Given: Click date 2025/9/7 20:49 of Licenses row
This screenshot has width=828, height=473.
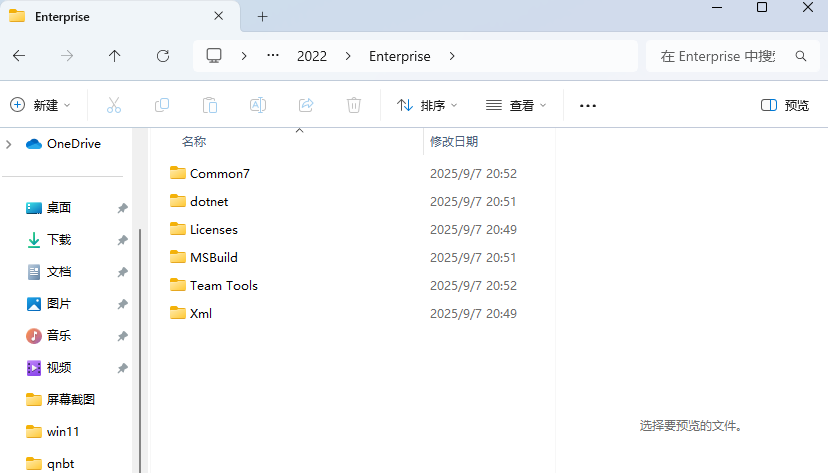Looking at the screenshot, I should coord(473,230).
